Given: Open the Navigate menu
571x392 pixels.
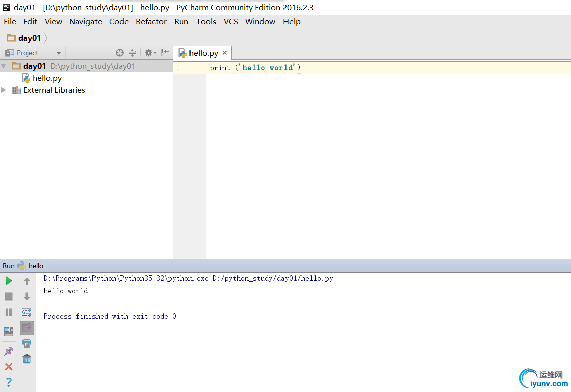Looking at the screenshot, I should (85, 22).
